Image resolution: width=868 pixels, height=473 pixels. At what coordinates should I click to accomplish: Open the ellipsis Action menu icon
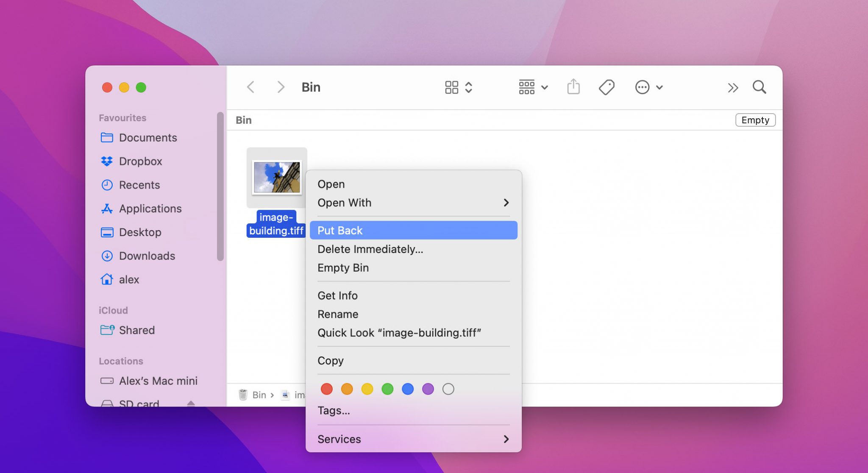click(x=642, y=87)
